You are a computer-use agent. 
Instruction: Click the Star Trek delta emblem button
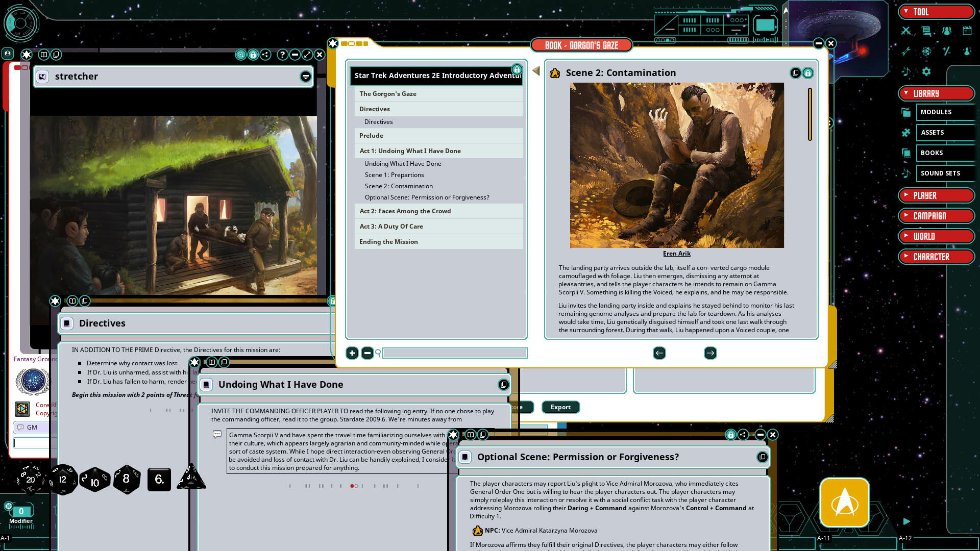point(845,502)
